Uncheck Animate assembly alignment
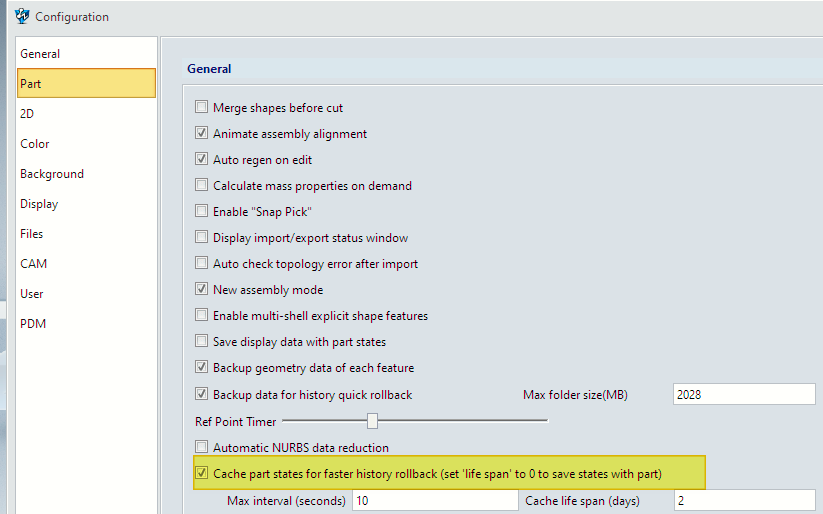Screen dimensions: 823x514 pyautogui.click(x=201, y=133)
